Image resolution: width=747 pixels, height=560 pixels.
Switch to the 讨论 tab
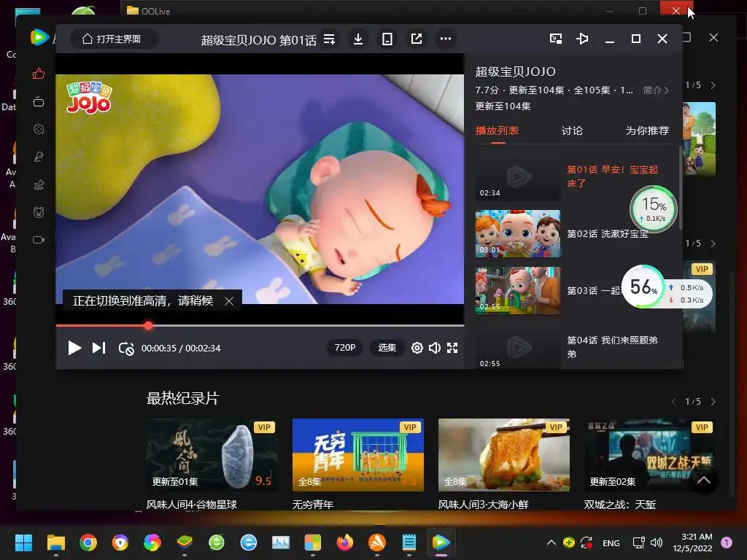point(572,131)
